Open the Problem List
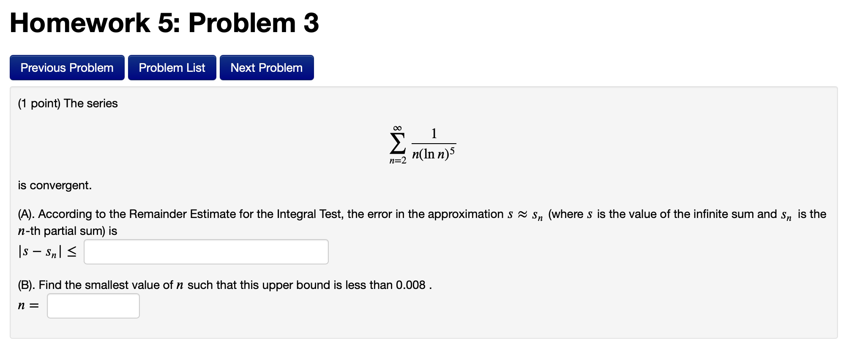 [x=172, y=67]
